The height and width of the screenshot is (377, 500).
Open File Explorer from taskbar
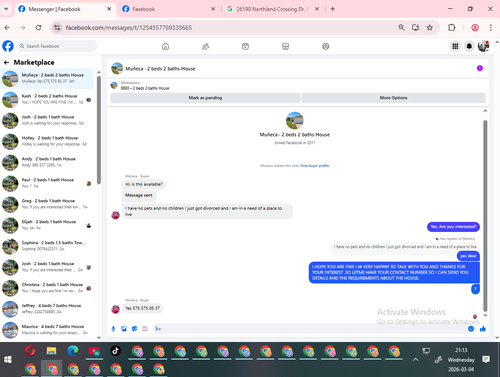[51, 351]
